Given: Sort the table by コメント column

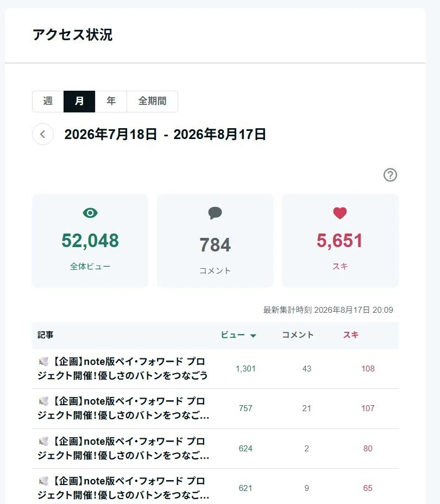Looking at the screenshot, I should click(298, 335).
